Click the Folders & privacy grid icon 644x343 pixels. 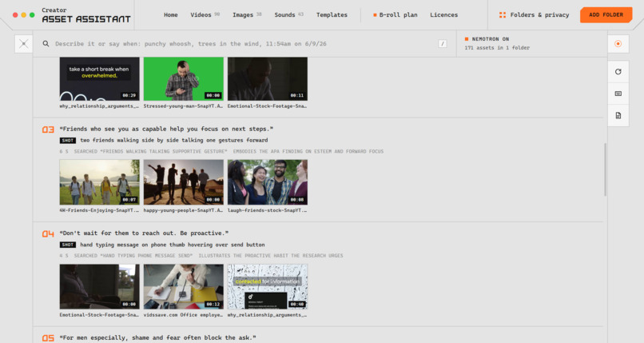pos(502,14)
